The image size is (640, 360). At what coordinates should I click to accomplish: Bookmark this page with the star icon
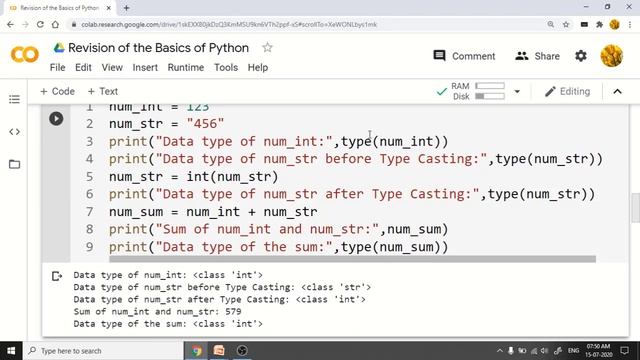(x=566, y=24)
